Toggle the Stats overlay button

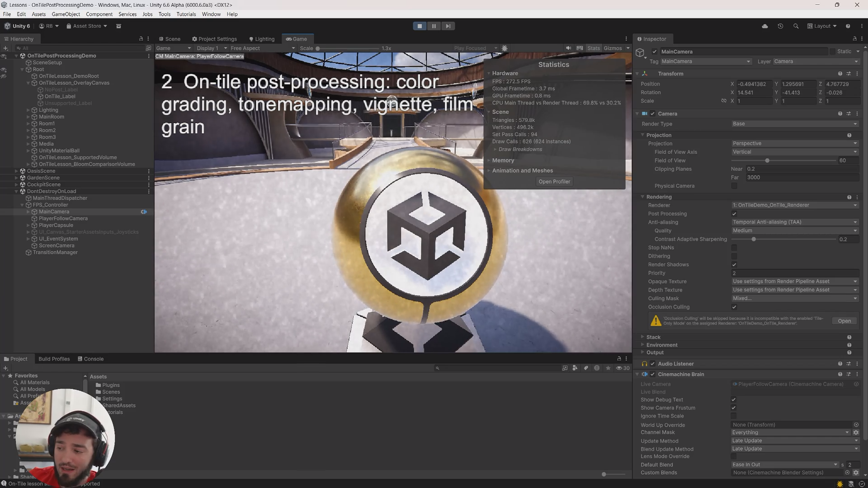pyautogui.click(x=594, y=48)
